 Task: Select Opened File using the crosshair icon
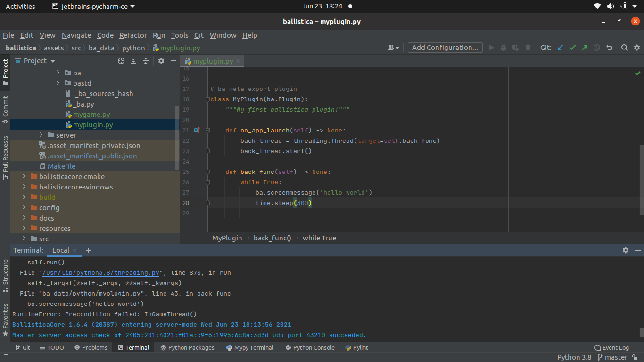pos(121,61)
